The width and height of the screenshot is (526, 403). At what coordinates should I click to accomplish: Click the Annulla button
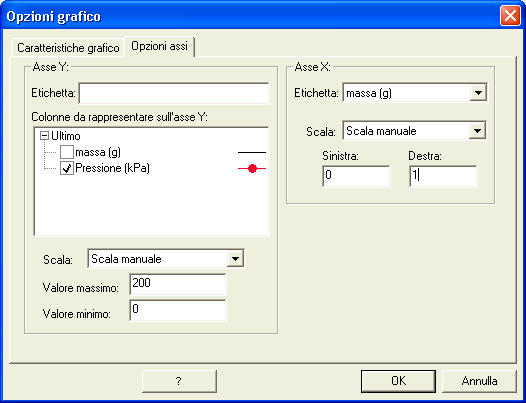[479, 381]
